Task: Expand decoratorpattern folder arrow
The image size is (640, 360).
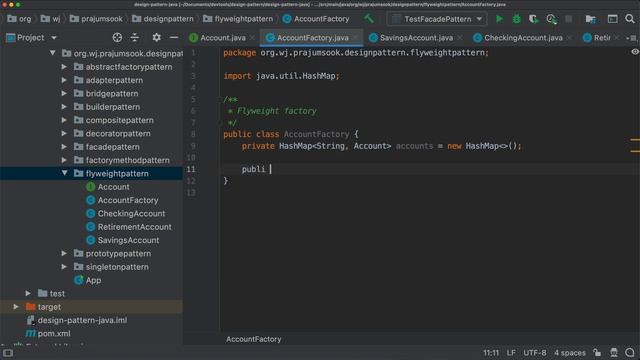Action: pos(64,133)
